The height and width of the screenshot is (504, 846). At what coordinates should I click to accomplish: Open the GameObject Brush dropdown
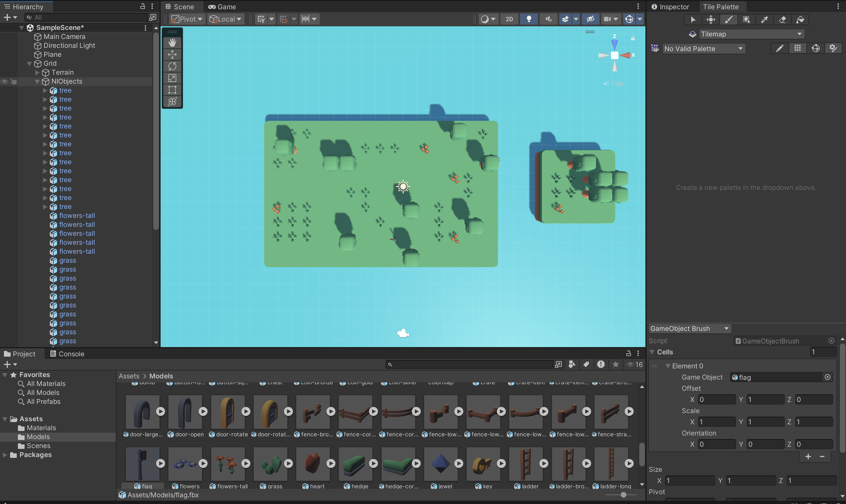coord(689,328)
